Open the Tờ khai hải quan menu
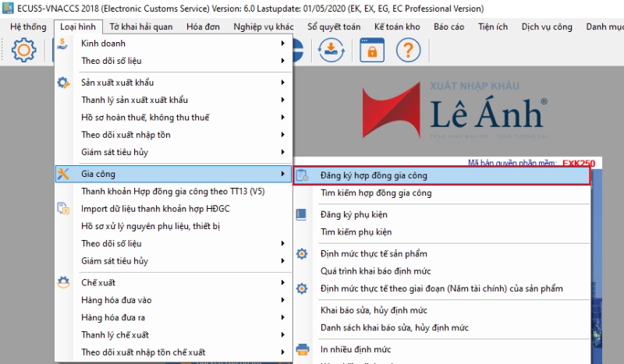The height and width of the screenshot is (364, 624). click(x=141, y=27)
